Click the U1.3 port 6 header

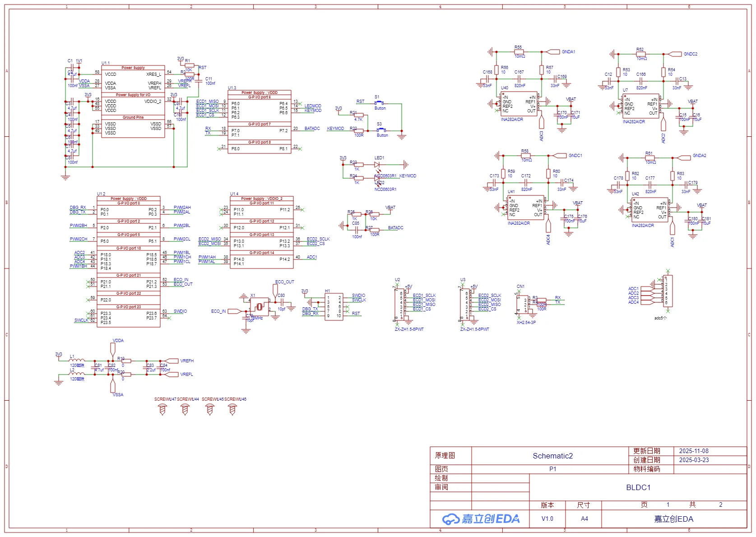[259, 97]
